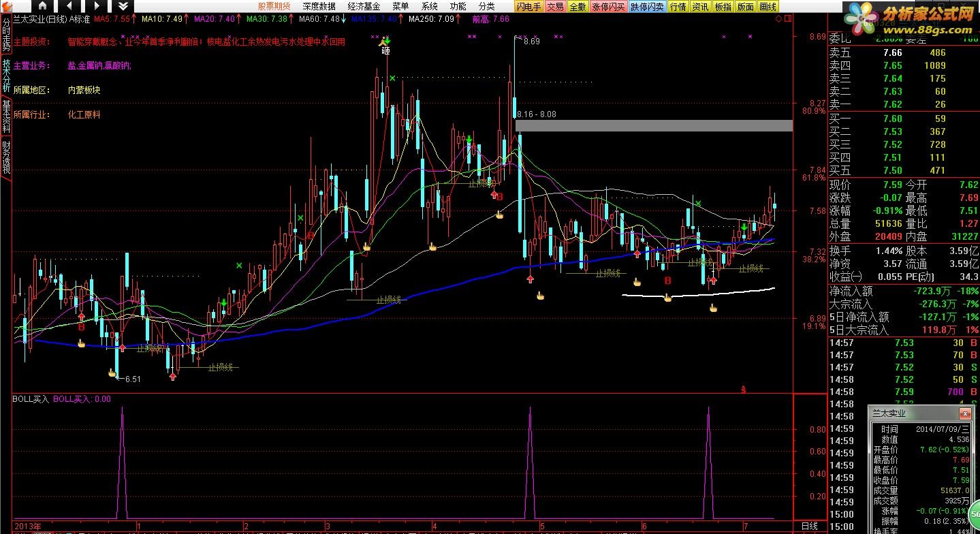Click the MA5: 7.55 indicator label
The width and height of the screenshot is (980, 534).
point(112,19)
